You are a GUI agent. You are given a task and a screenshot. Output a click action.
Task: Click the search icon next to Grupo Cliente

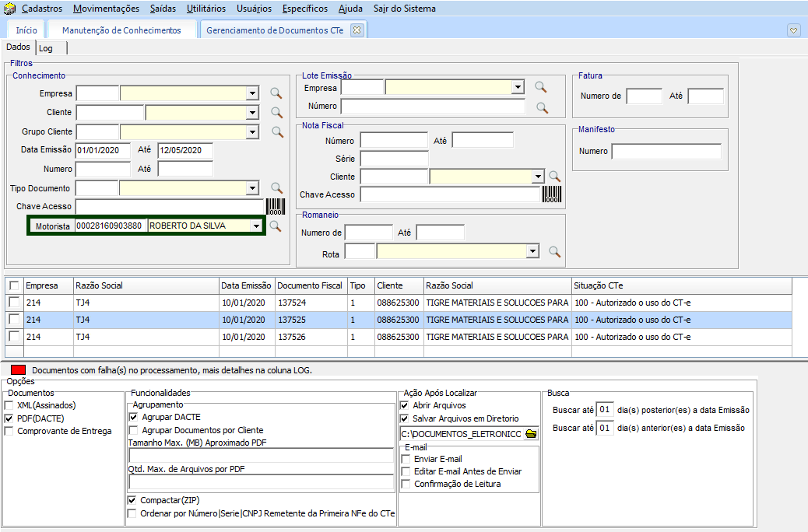[276, 131]
